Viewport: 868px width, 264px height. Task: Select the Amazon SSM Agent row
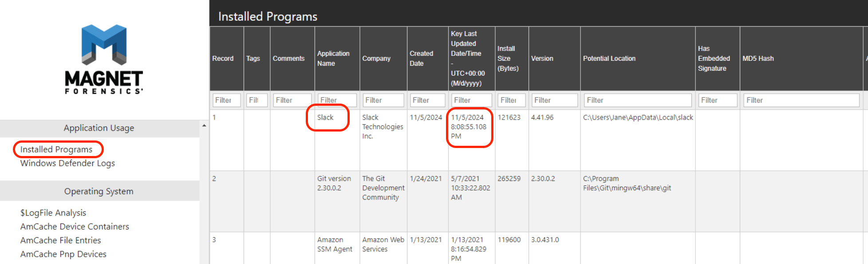(x=335, y=244)
